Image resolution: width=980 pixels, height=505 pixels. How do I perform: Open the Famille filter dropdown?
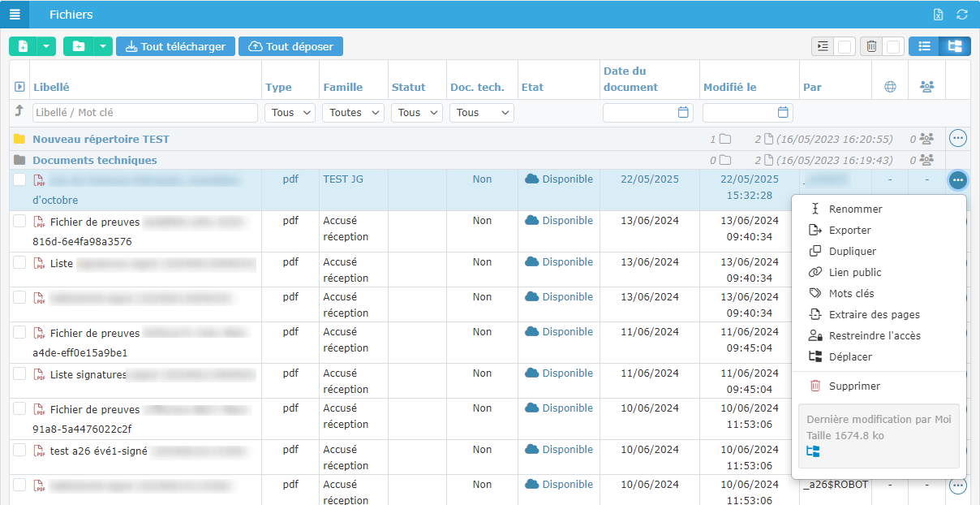[352, 113]
